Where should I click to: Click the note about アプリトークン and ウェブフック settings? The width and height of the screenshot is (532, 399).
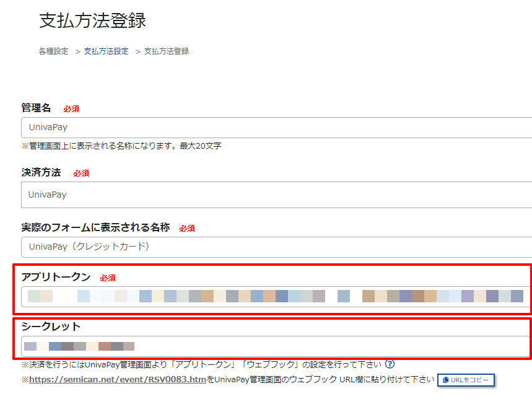pos(202,364)
